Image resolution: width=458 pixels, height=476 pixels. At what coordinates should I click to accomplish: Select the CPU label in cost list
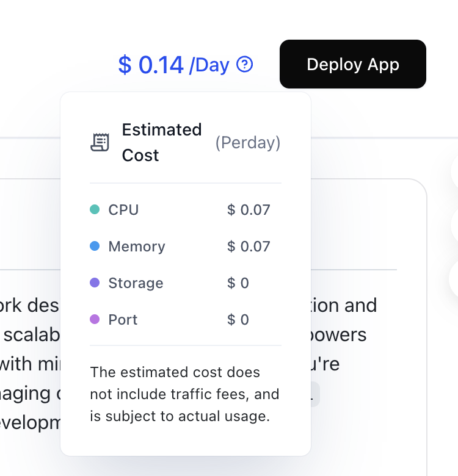point(123,210)
